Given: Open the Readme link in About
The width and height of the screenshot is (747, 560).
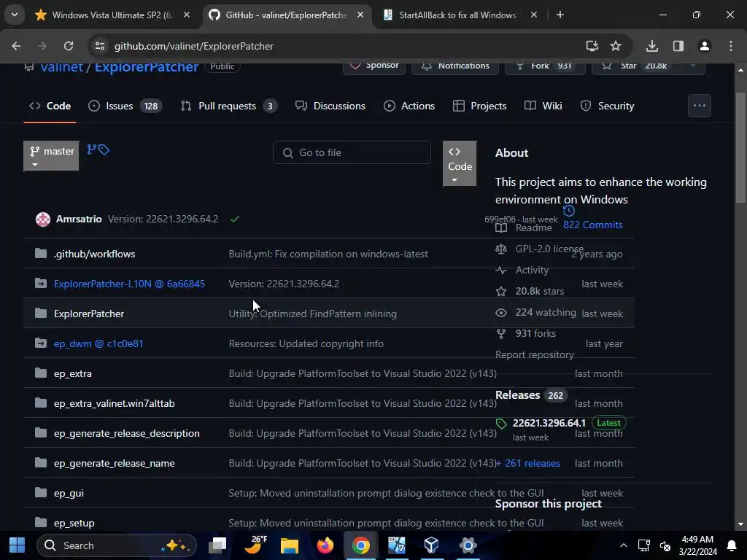Looking at the screenshot, I should 524,228.
